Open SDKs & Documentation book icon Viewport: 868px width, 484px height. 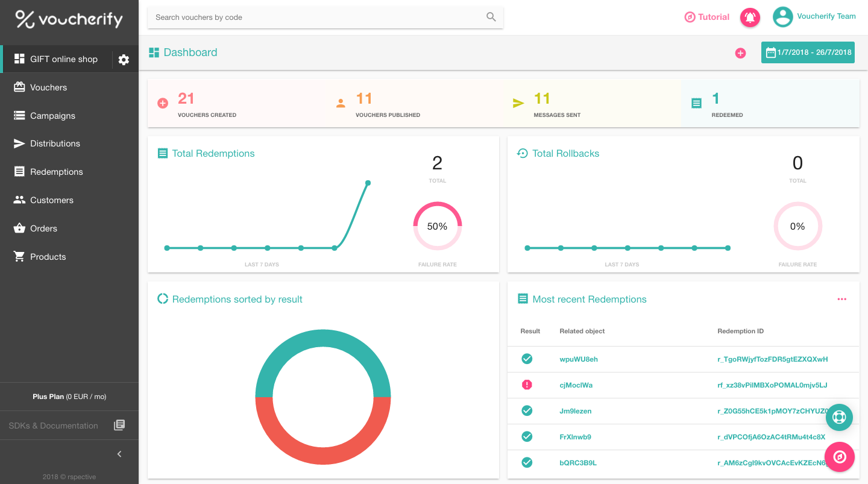[x=119, y=425]
